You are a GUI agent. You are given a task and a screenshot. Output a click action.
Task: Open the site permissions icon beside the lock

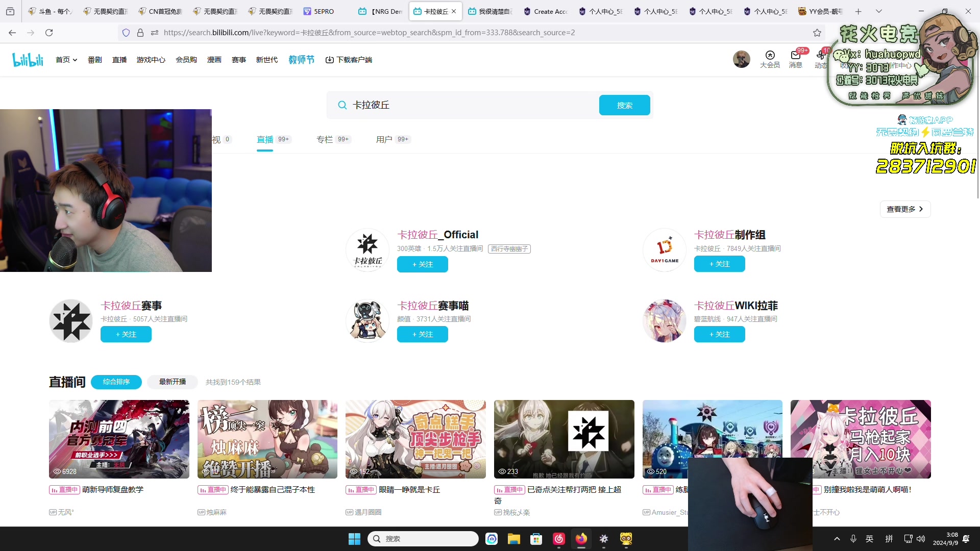click(x=155, y=33)
